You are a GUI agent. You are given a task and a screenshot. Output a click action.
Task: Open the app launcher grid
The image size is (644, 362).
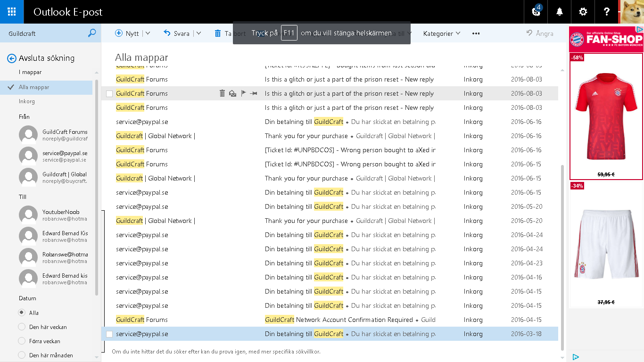click(x=12, y=12)
